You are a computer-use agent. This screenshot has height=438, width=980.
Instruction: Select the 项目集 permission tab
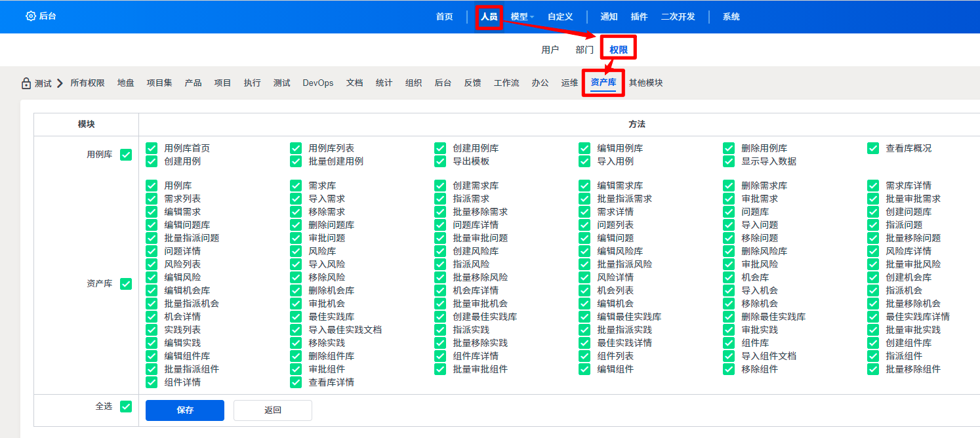point(159,83)
